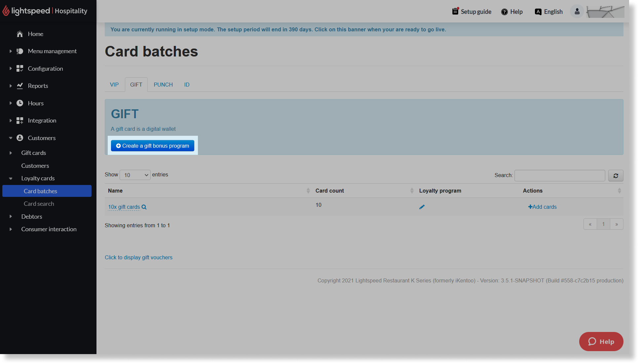
Task: Click the Integration puzzle icon
Action: point(20,121)
